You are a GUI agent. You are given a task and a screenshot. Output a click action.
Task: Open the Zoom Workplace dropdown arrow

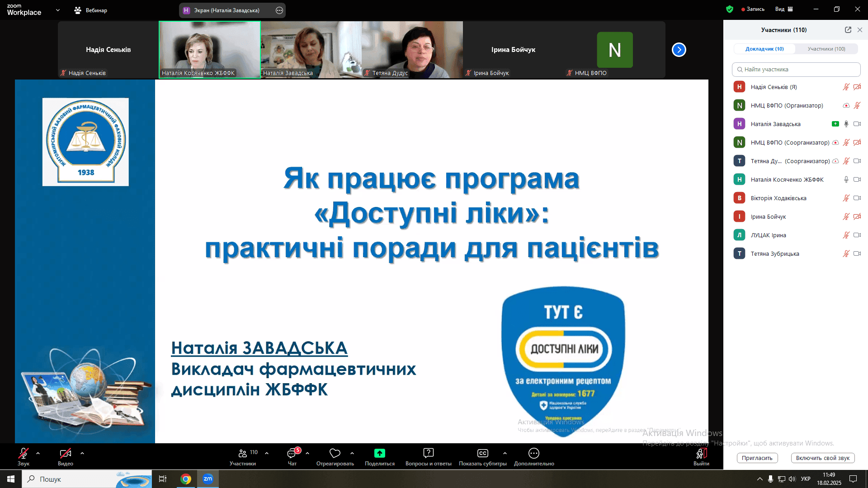coord(58,10)
